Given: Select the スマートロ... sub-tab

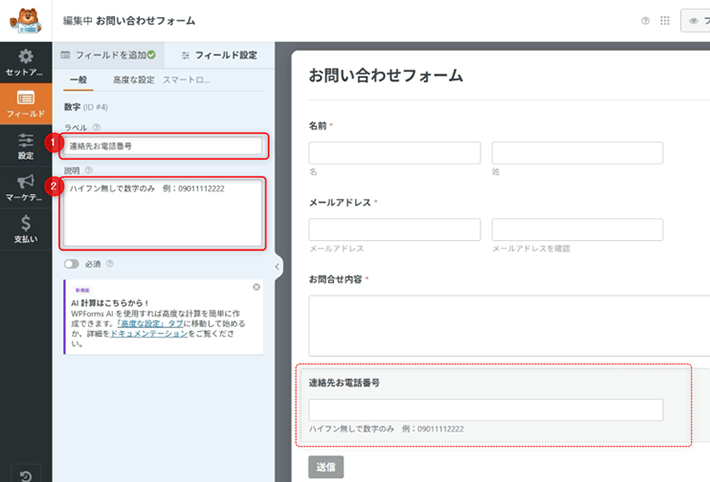Looking at the screenshot, I should pyautogui.click(x=187, y=80).
